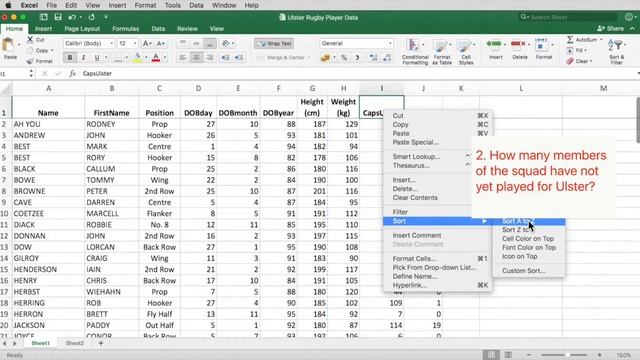The width and height of the screenshot is (640, 360).
Task: Switch to the Review ribbon tab
Action: [x=187, y=29]
